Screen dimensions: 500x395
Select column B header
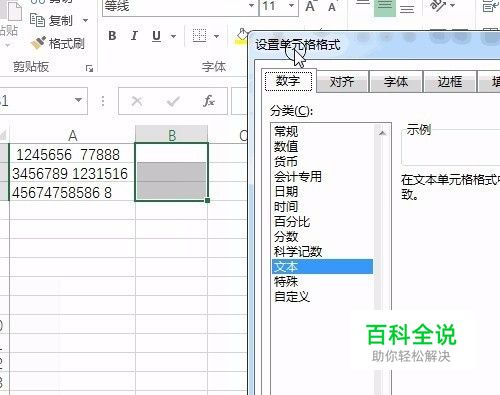[172, 135]
